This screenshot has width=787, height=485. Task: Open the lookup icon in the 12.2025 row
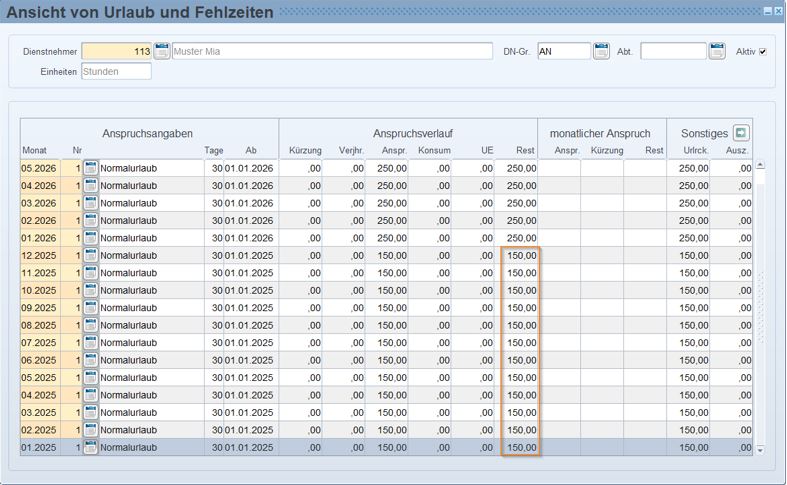click(91, 255)
